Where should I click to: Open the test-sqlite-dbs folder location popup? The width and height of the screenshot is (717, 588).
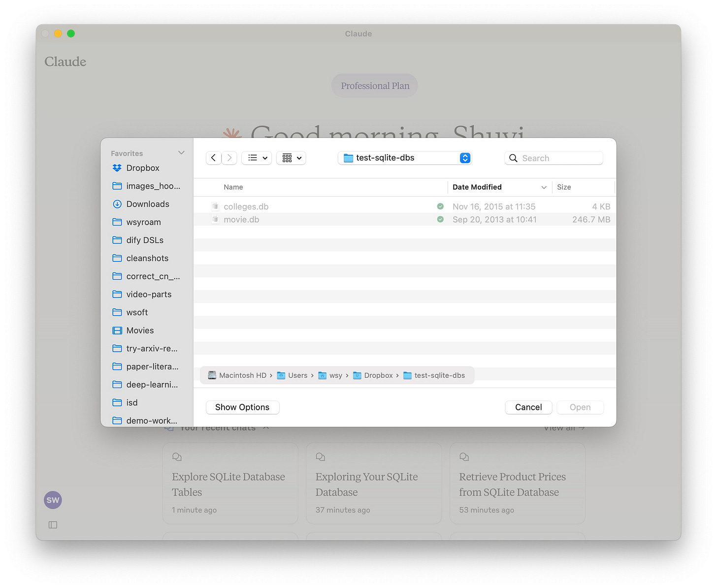click(x=405, y=158)
